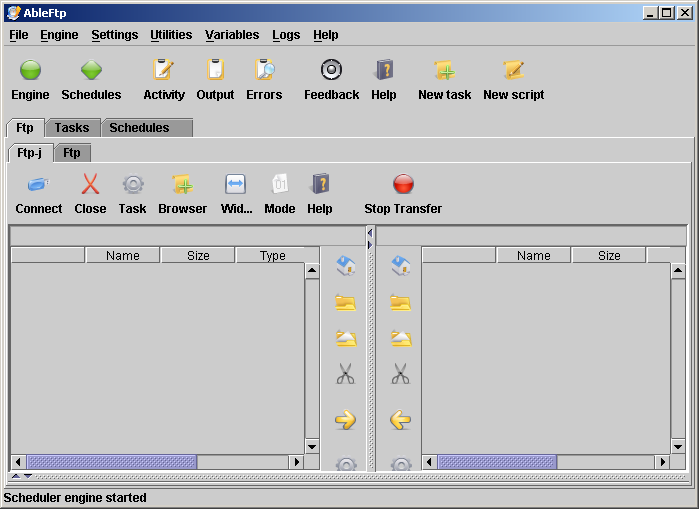Go to home folder in right pane
Image resolution: width=699 pixels, height=509 pixels.
click(x=400, y=266)
